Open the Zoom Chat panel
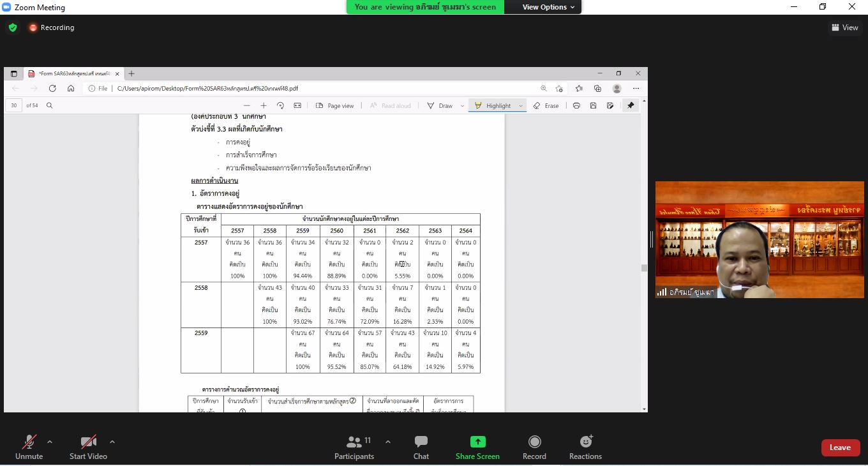This screenshot has width=868, height=466. click(x=421, y=447)
